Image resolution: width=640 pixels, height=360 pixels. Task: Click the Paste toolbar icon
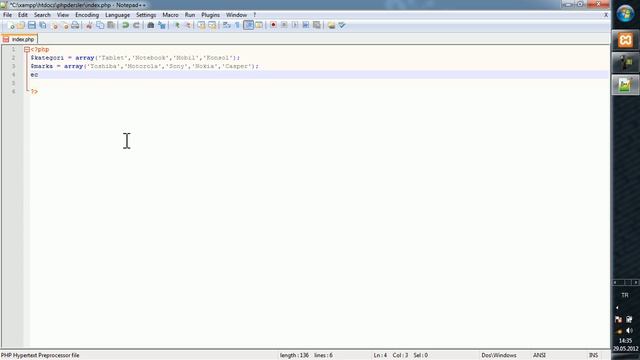pyautogui.click(x=111, y=25)
